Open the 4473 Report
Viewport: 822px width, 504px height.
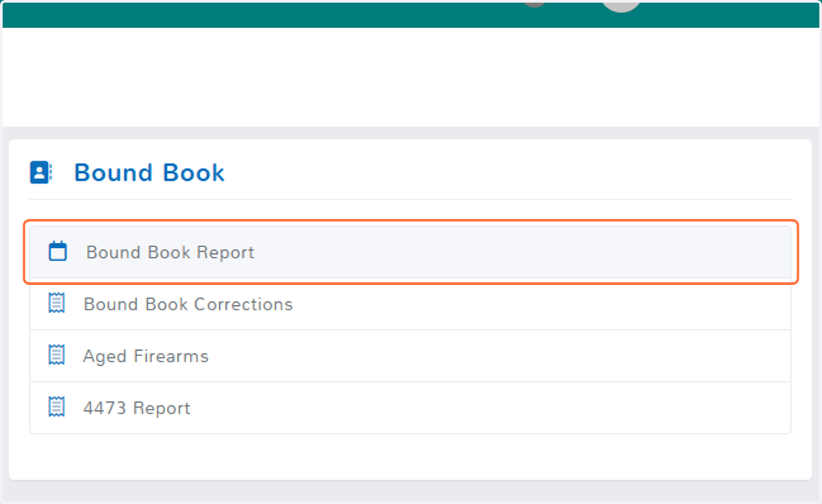click(410, 408)
